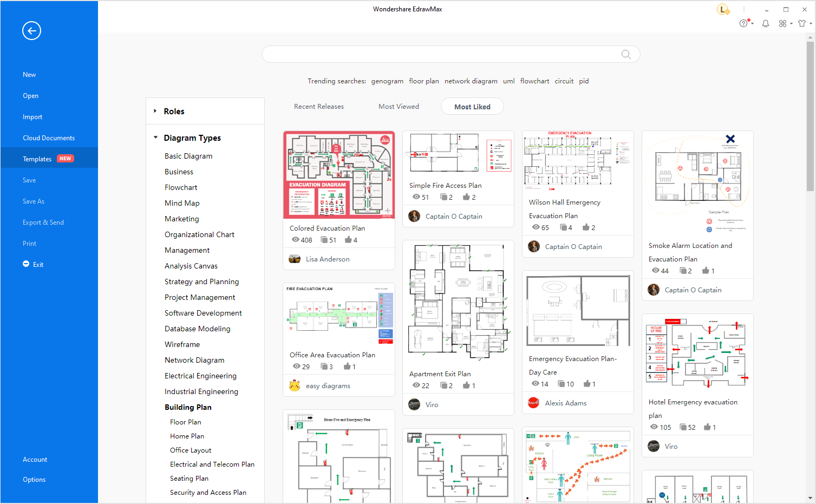Screen dimensions: 816x504
Task: Select Mind Map category
Action: coord(182,203)
